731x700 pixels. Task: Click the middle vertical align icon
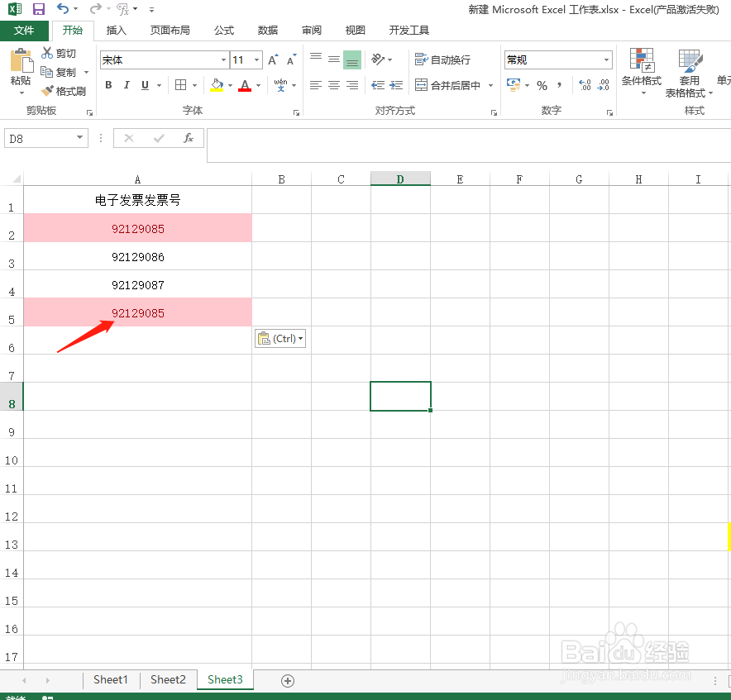(x=334, y=60)
